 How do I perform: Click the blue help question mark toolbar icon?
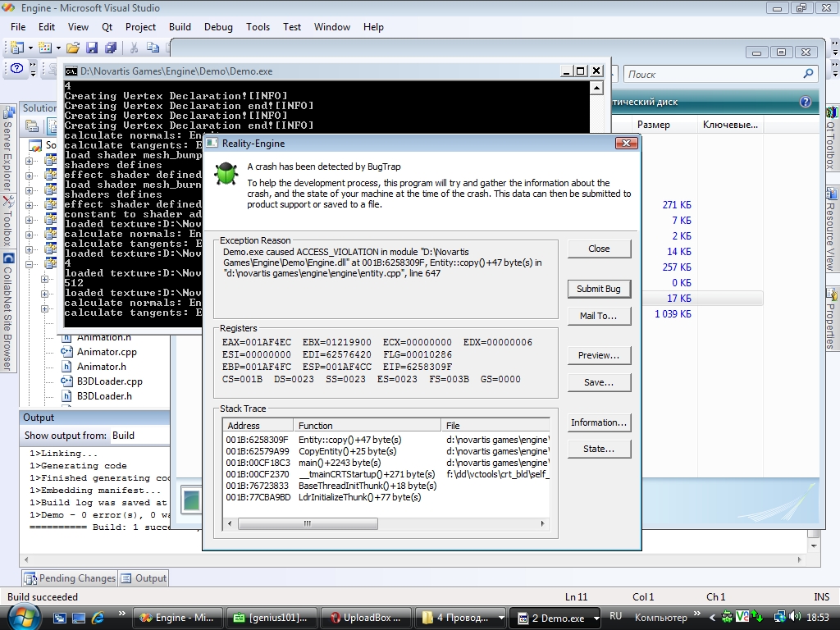[16, 68]
